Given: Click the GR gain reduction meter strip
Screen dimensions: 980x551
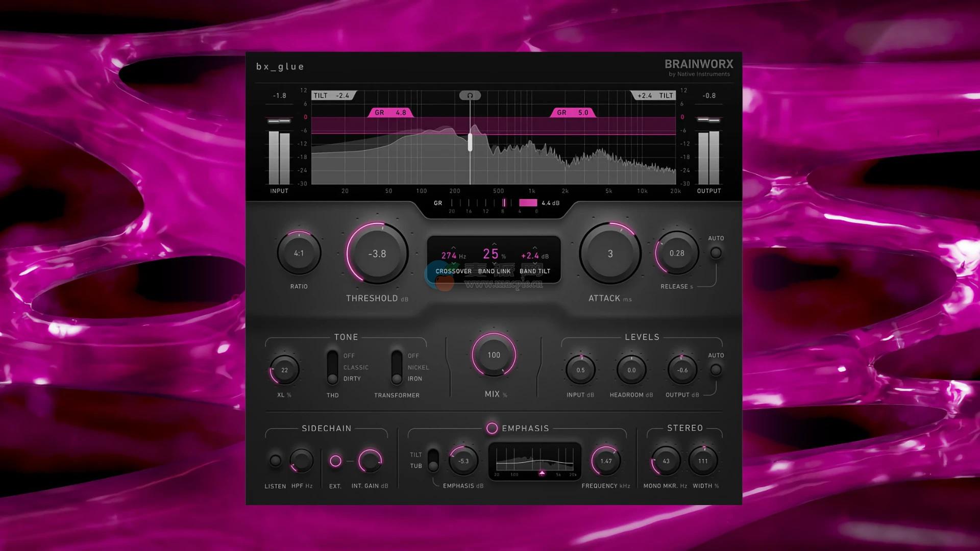Looking at the screenshot, I should (x=494, y=203).
